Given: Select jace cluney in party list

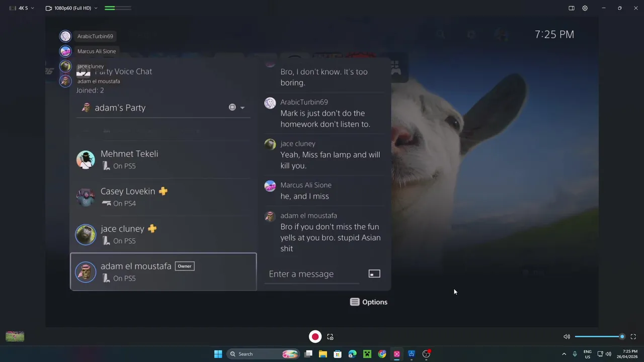Looking at the screenshot, I should 163,234.
